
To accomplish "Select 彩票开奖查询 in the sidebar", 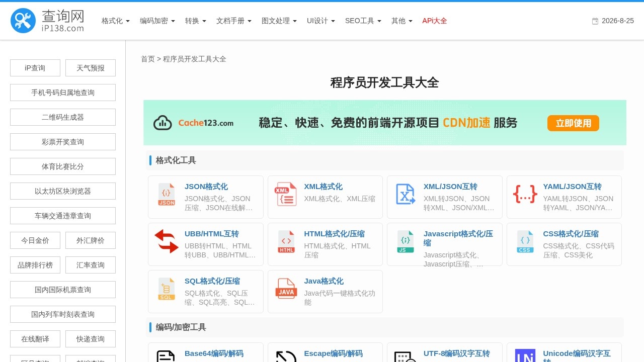I will pos(63,142).
